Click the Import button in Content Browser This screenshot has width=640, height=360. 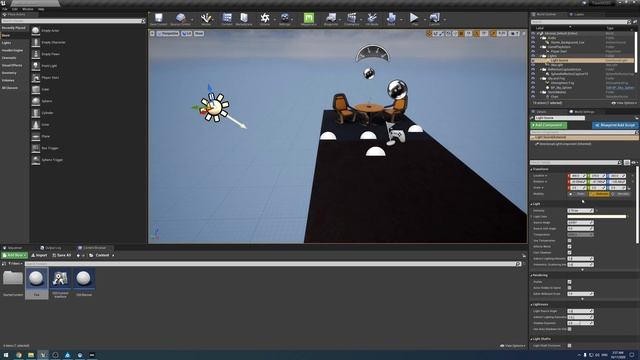tap(40, 255)
